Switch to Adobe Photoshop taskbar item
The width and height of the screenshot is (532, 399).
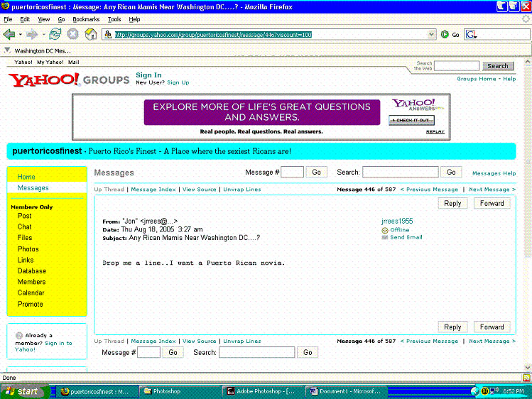(264, 391)
